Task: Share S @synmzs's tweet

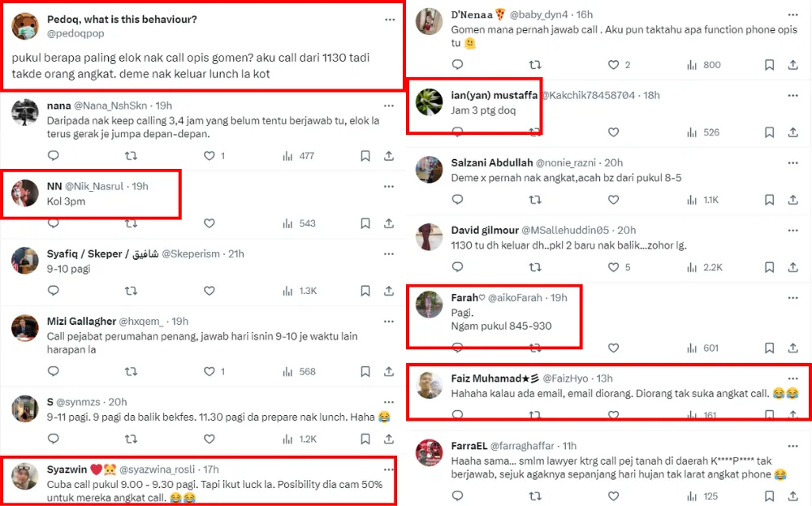Action: (389, 439)
